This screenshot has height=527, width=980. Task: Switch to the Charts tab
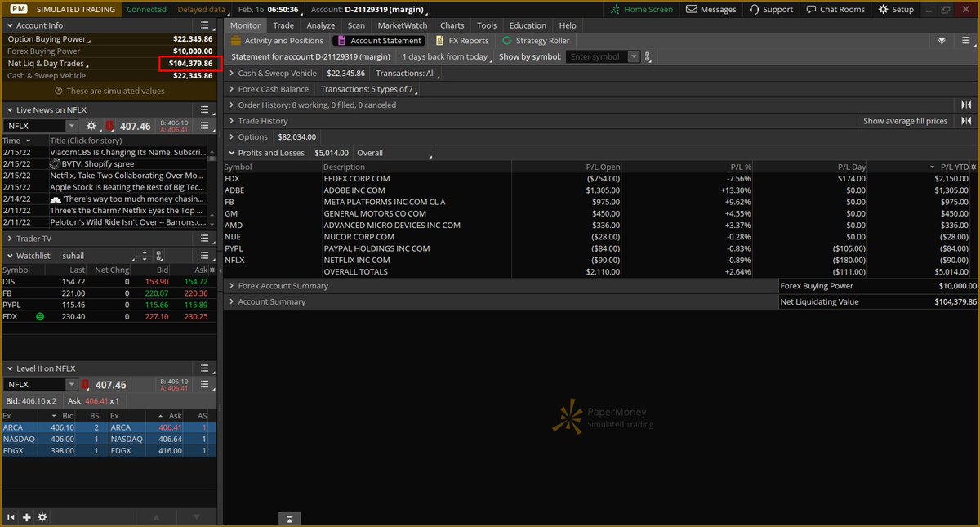452,25
